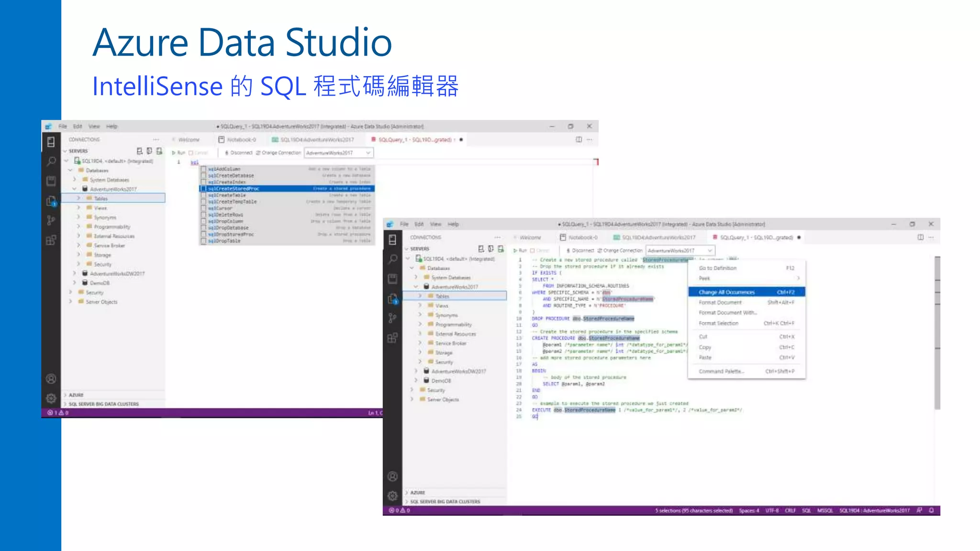Screen dimensions: 980x551
Task: Select sqlCreateStoredProc IntelliSense suggestion
Action: [x=287, y=189]
